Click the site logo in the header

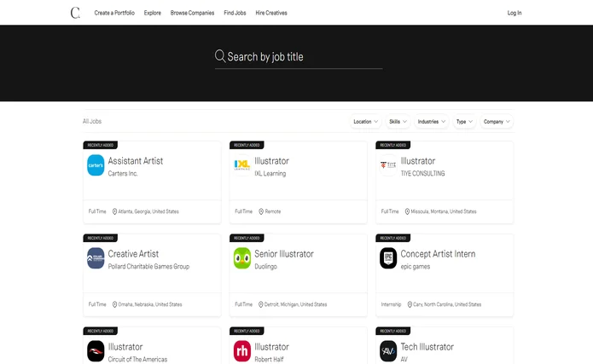(75, 13)
